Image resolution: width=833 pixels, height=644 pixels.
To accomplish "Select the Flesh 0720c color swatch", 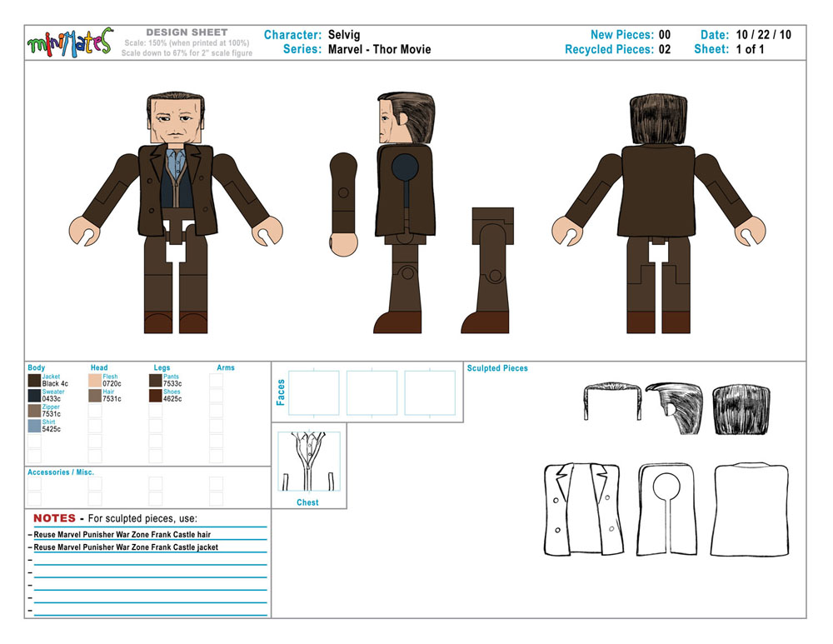I will point(95,380).
